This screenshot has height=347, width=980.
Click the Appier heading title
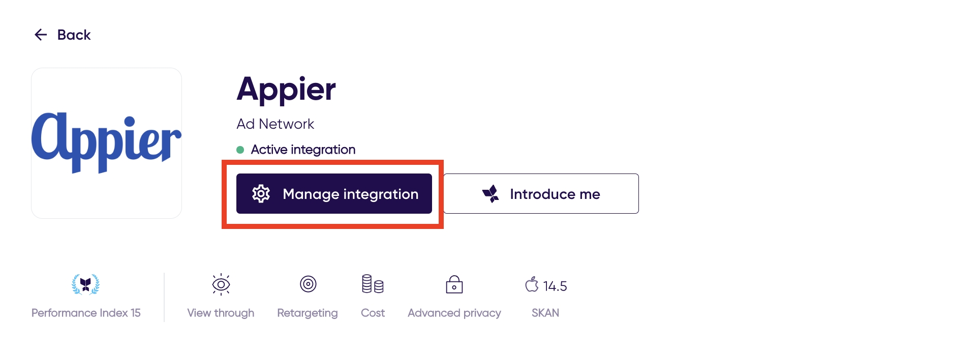(286, 90)
